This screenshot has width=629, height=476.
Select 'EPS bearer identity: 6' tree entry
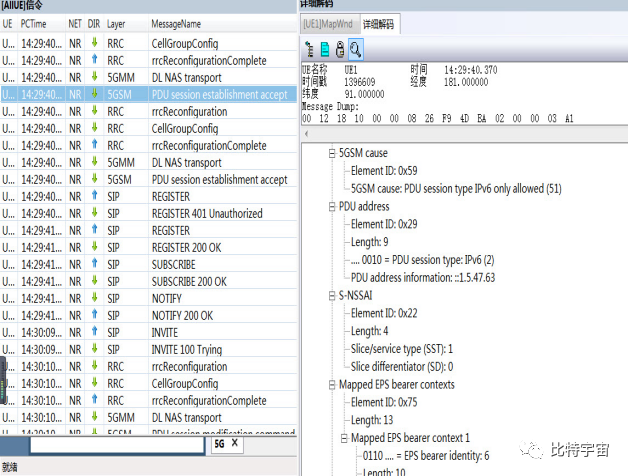click(x=426, y=456)
